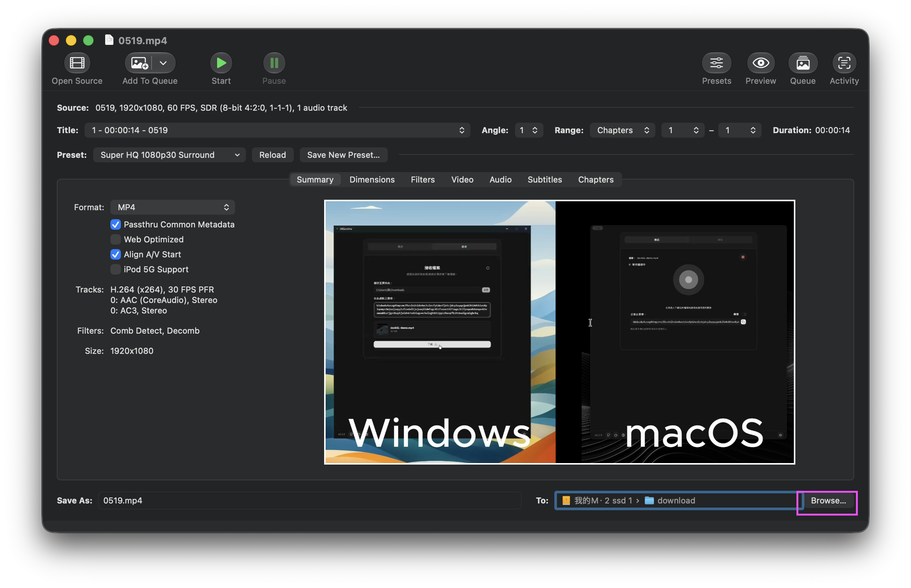Enable iPod 5G Support checkbox
This screenshot has width=911, height=588.
click(x=115, y=269)
